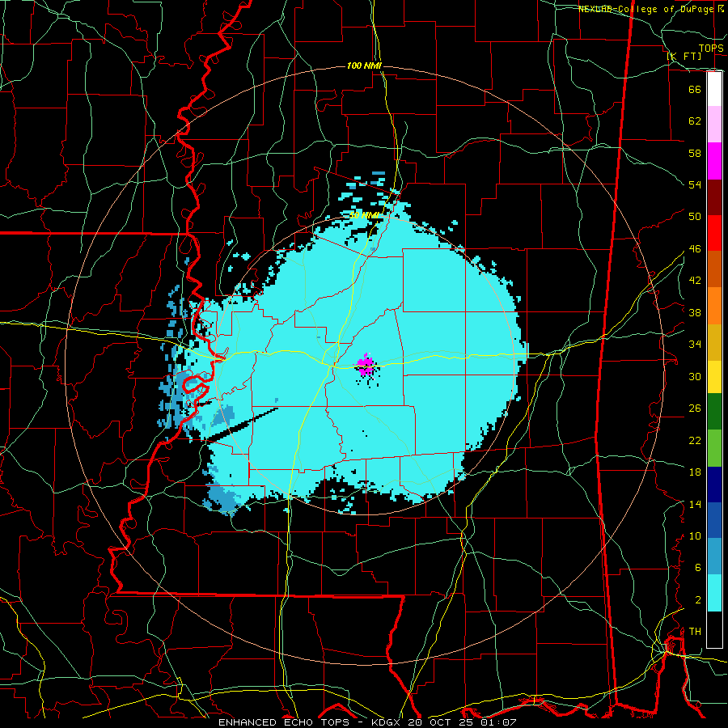Click the TH legend label

point(695,632)
